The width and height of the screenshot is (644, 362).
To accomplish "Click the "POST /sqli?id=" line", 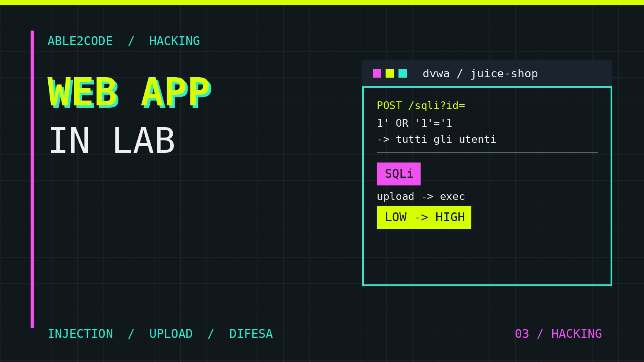I will (x=421, y=105).
